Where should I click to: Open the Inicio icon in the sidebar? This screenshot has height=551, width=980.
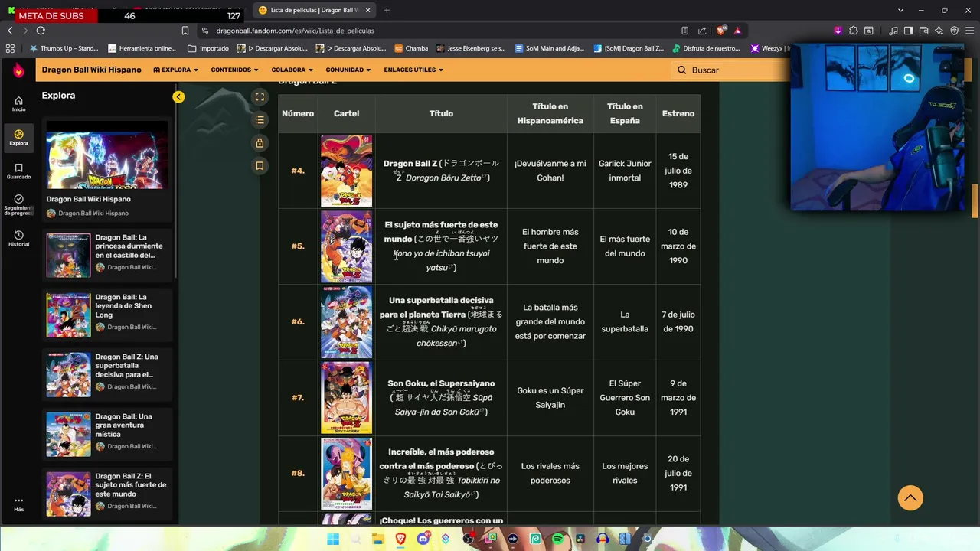click(x=18, y=104)
